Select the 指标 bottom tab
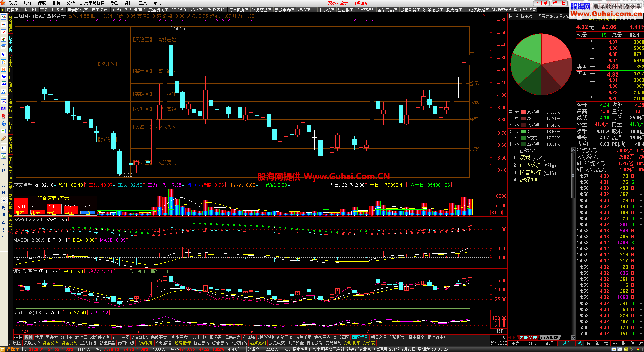The image size is (644, 352). tap(18, 337)
